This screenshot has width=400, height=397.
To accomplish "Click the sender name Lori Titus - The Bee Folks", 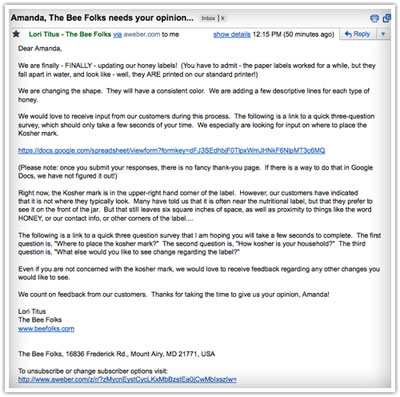I will coord(70,34).
